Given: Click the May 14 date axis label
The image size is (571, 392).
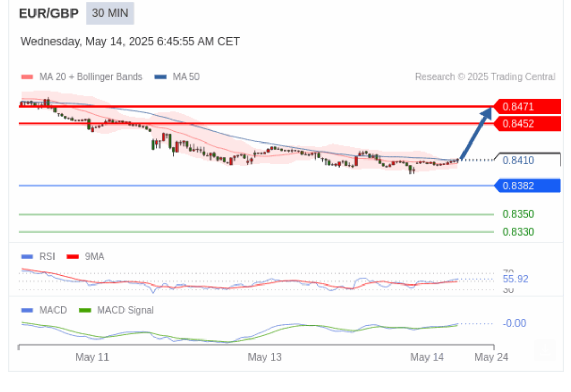Looking at the screenshot, I should click(427, 357).
